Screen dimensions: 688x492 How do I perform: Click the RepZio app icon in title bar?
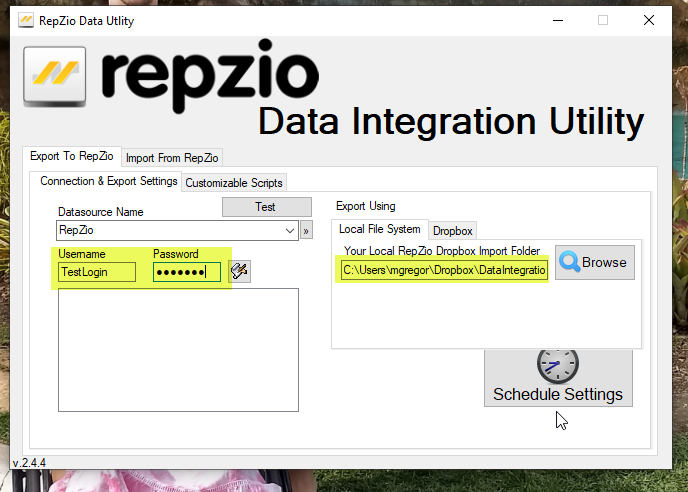(26, 20)
